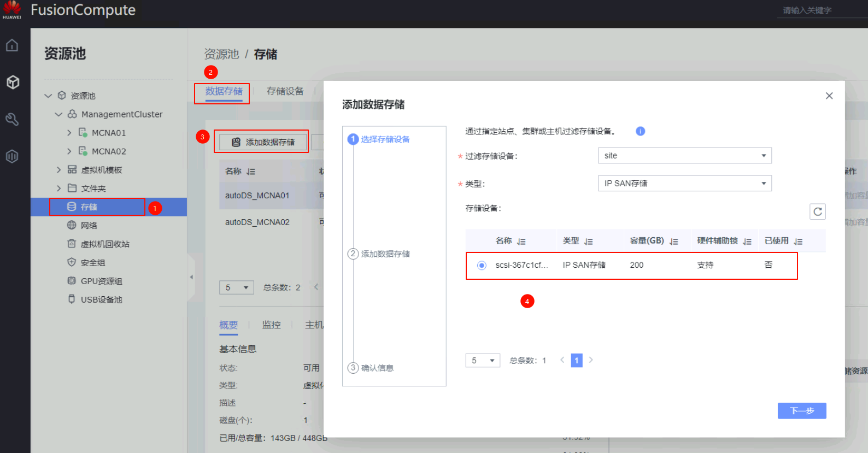Click the search keyword input field
The image size is (868, 453).
coord(820,10)
